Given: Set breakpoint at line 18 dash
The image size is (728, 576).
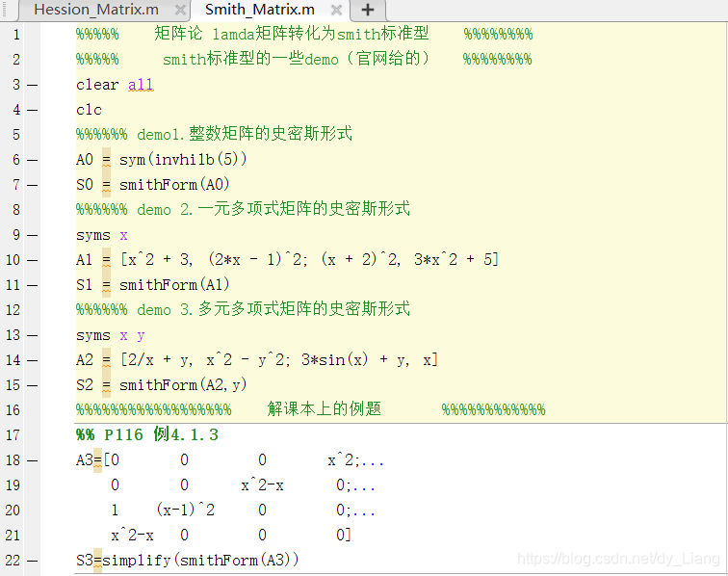Looking at the screenshot, I should 32,460.
